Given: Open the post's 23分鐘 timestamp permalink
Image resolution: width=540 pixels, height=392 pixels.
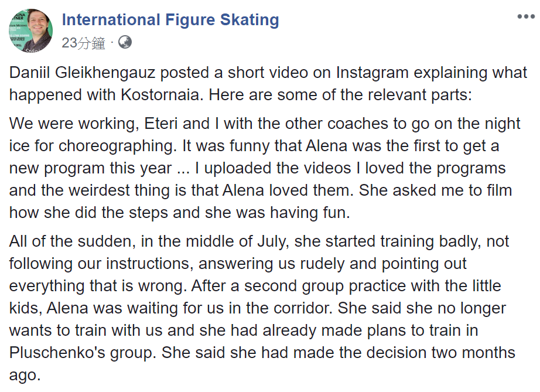Looking at the screenshot, I should point(83,43).
